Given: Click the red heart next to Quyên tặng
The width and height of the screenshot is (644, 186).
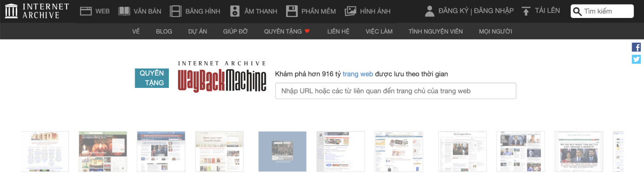Looking at the screenshot, I should [307, 31].
